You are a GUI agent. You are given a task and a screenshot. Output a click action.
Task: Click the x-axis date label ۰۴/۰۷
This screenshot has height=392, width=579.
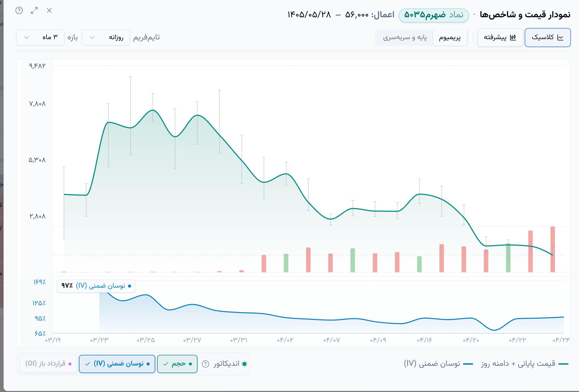[332, 340]
